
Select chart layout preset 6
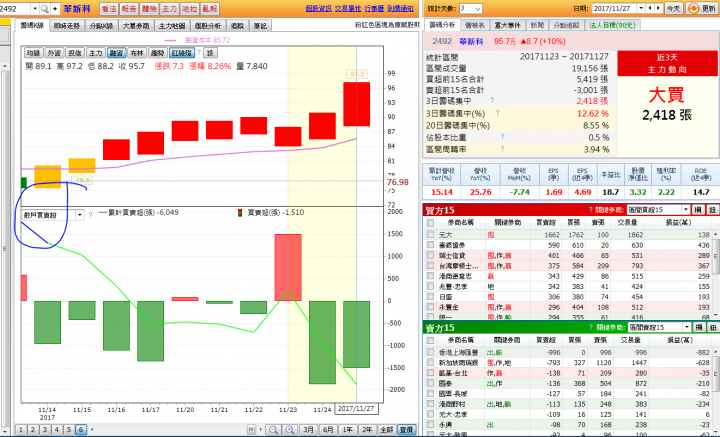(x=80, y=430)
